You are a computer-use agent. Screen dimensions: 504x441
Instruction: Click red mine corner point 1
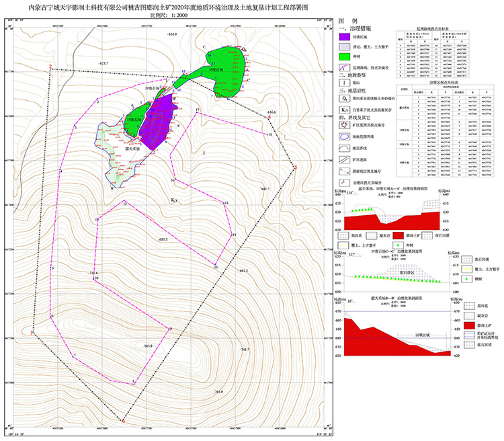[x=32, y=333]
